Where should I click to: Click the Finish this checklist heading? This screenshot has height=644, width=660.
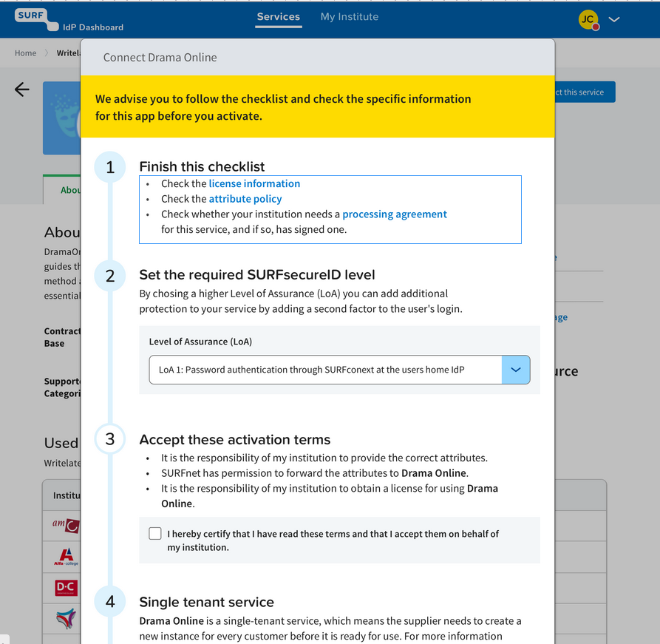coord(202,166)
